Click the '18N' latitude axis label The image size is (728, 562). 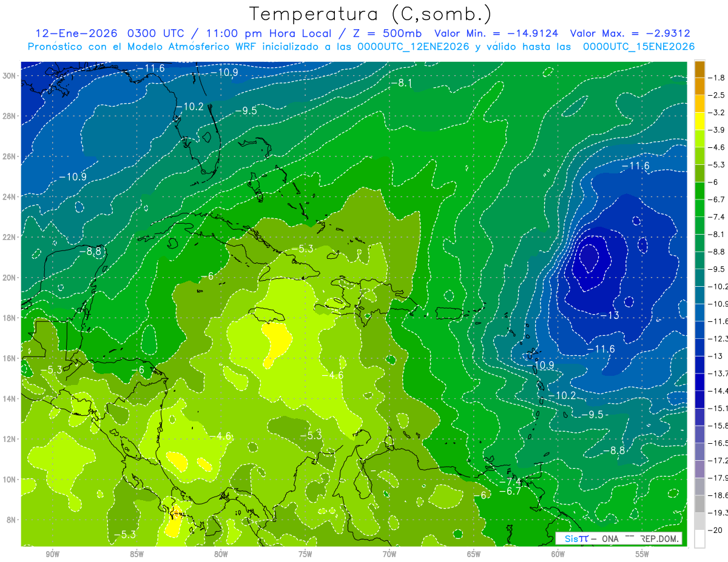(8, 318)
